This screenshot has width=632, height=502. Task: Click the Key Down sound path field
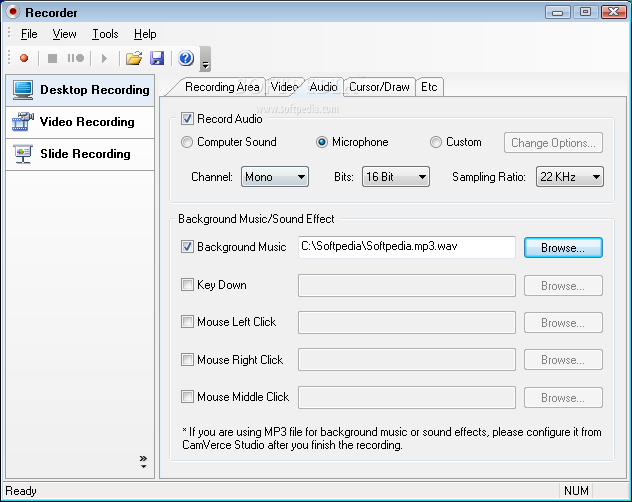coord(407,285)
